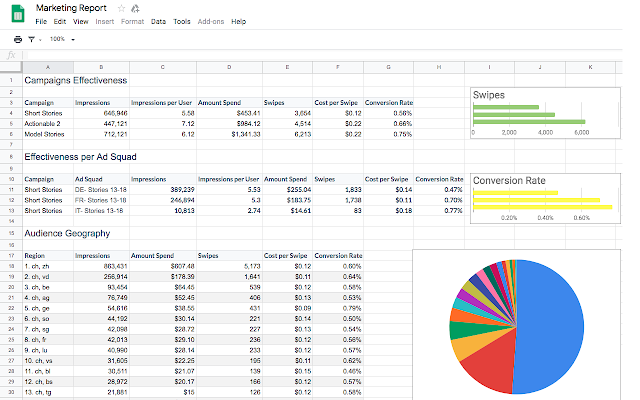Select column A header

(48, 67)
